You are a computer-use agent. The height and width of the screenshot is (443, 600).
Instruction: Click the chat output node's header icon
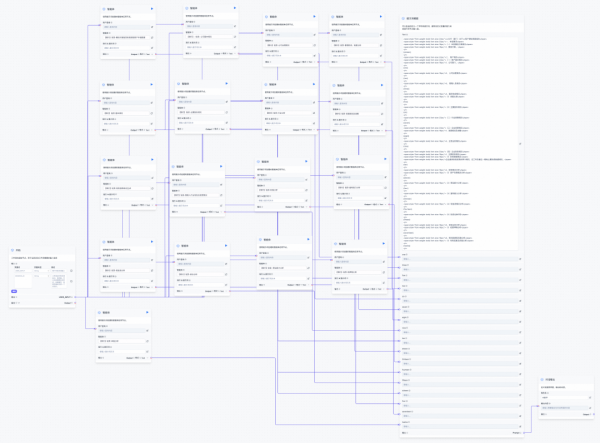pos(542,379)
